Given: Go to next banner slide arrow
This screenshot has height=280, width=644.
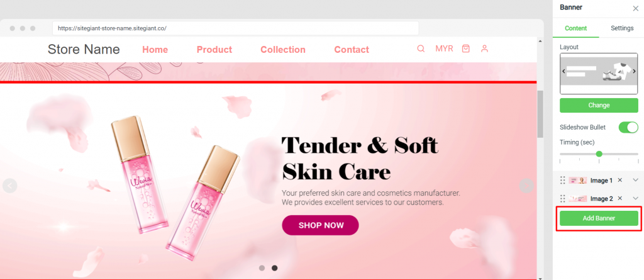Looking at the screenshot, I should tap(526, 186).
